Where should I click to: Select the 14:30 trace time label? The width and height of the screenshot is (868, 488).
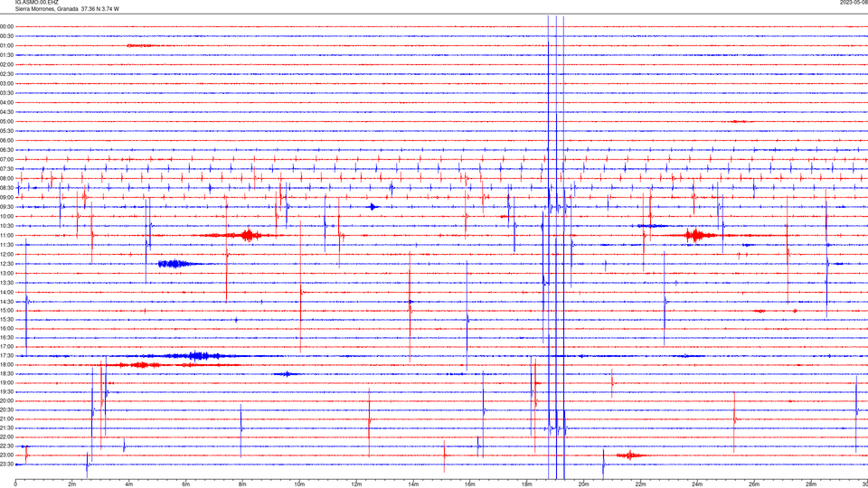[x=6, y=302]
